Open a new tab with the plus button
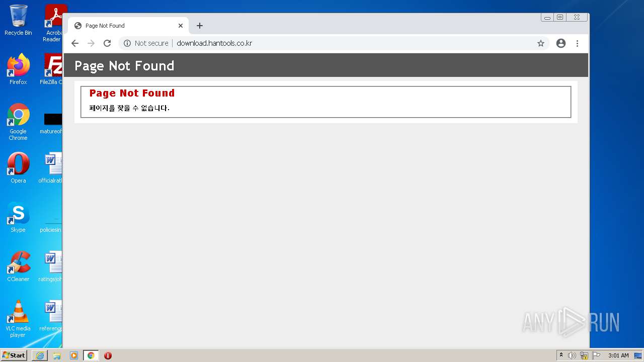 pyautogui.click(x=200, y=26)
